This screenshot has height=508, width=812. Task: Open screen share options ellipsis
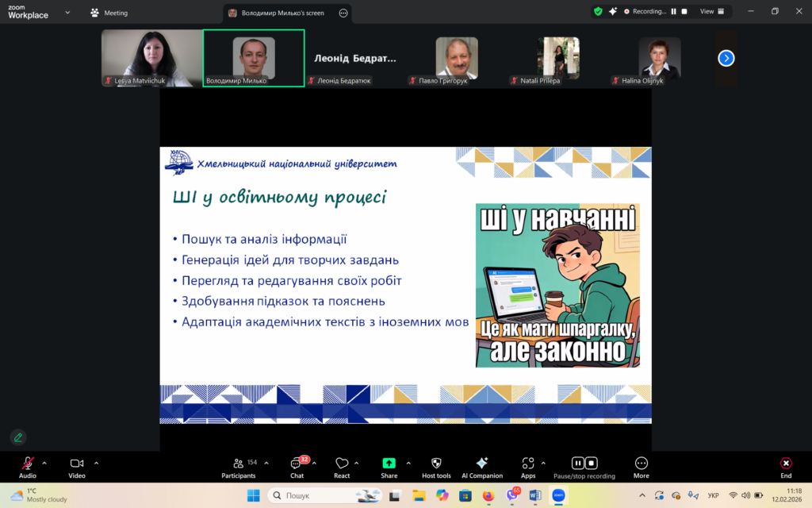[343, 13]
